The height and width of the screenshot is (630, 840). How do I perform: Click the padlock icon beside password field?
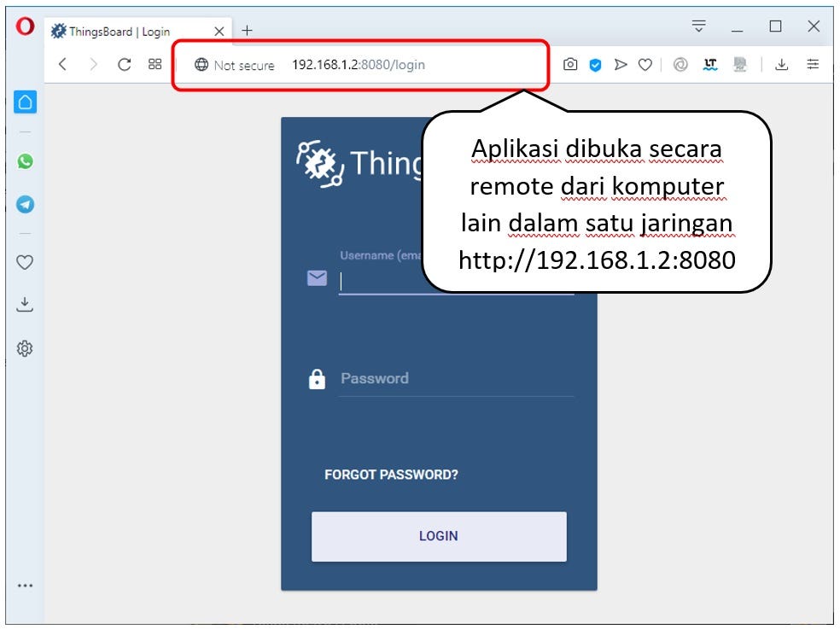click(x=317, y=379)
